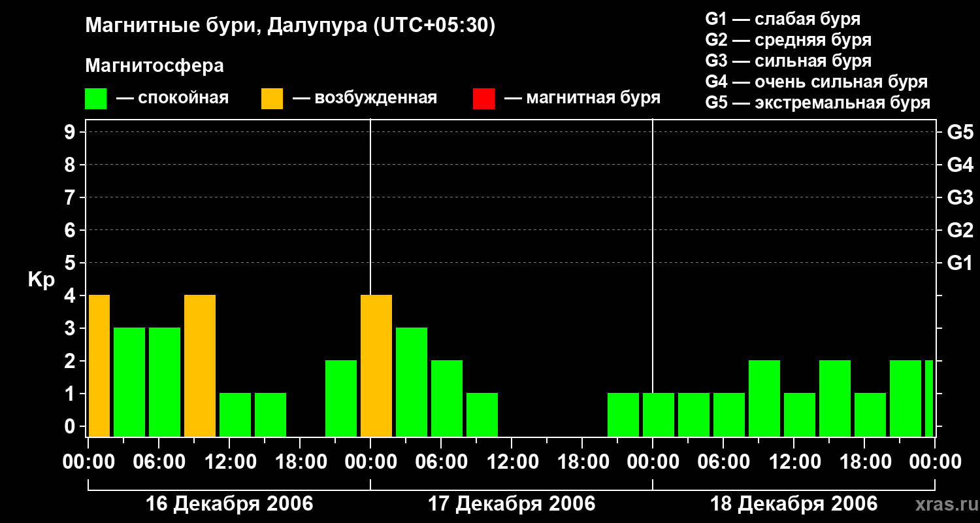Click the 'G3 — сильная буря' legend line
This screenshot has width=980, height=523.
coord(789,61)
